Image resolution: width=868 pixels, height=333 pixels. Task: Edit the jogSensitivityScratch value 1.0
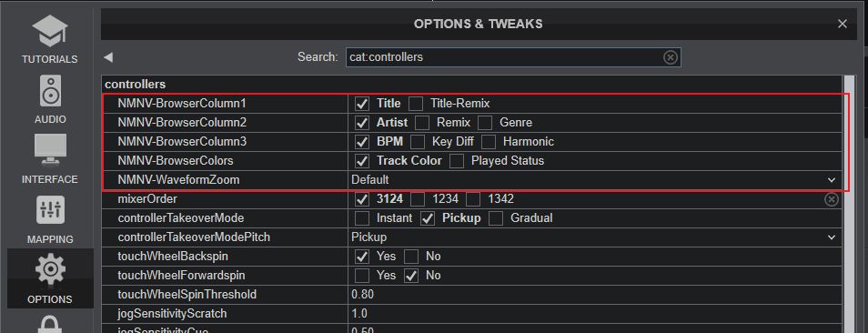click(594, 314)
